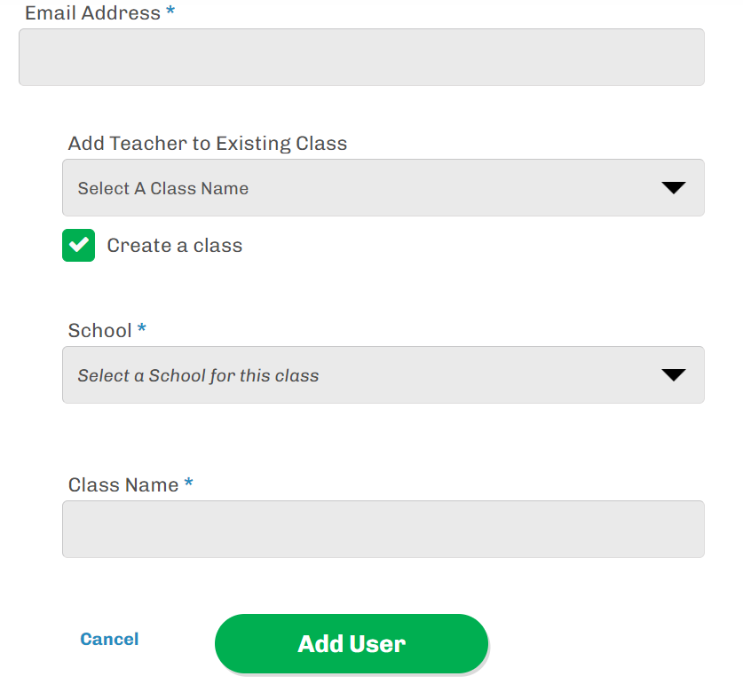Click the Class Name field label
Viewport: 743px width, 700px height.
(123, 485)
